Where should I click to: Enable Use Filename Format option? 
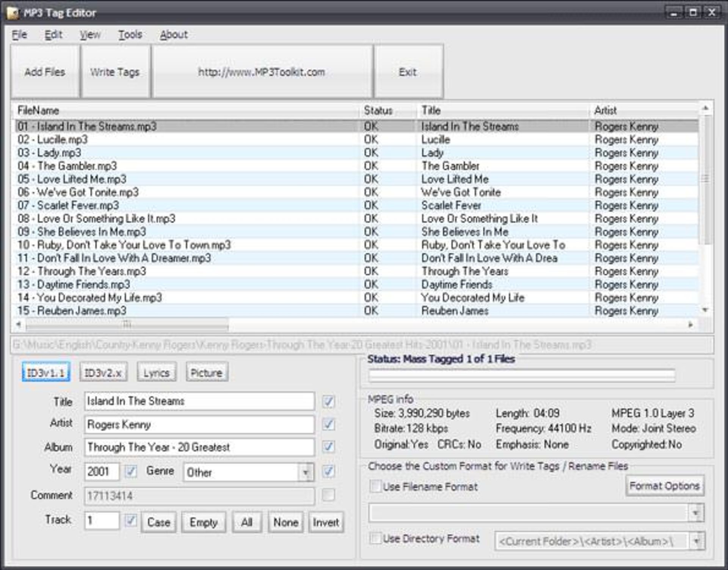tap(375, 486)
